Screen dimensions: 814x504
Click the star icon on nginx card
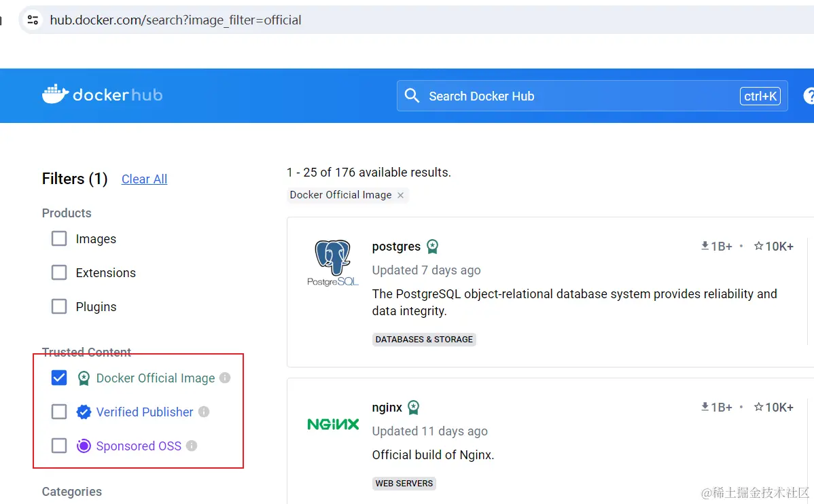click(x=758, y=407)
